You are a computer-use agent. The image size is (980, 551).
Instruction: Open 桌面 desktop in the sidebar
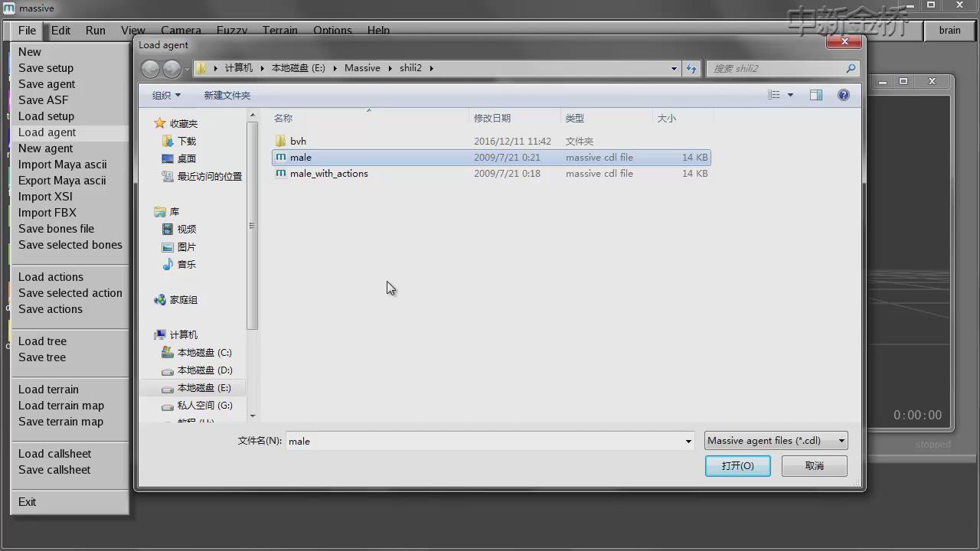[x=187, y=158]
